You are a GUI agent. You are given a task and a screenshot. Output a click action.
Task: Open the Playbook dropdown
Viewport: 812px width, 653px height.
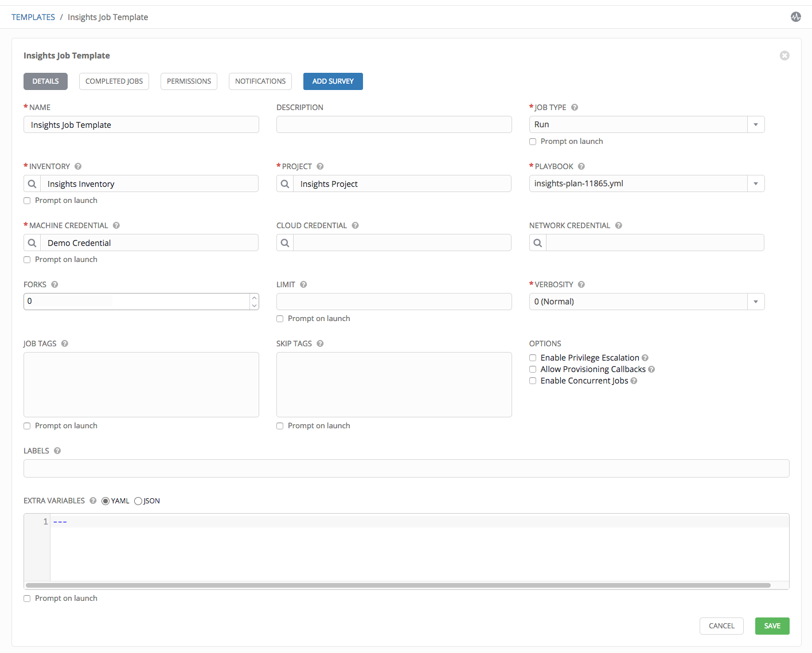tap(756, 183)
